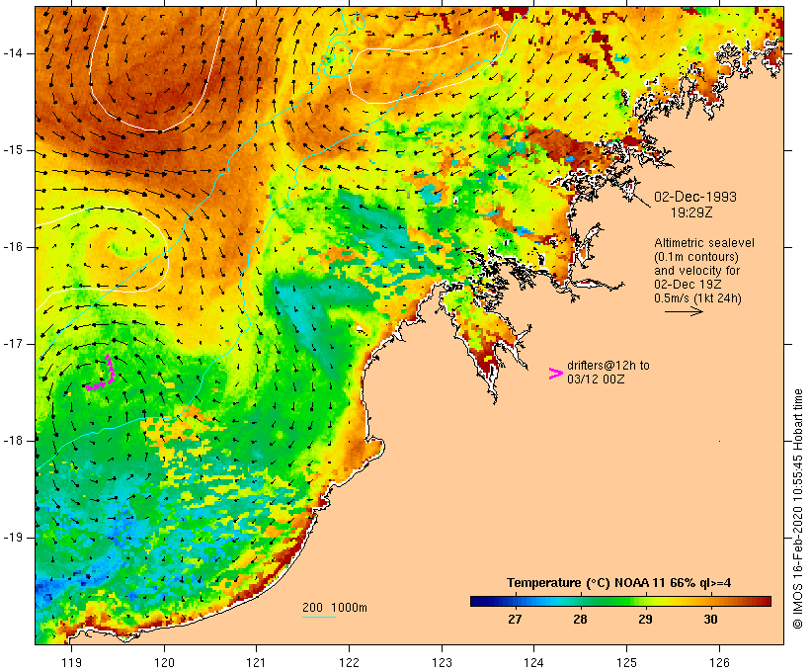Click the 28 tick label on color bar

tap(580, 620)
